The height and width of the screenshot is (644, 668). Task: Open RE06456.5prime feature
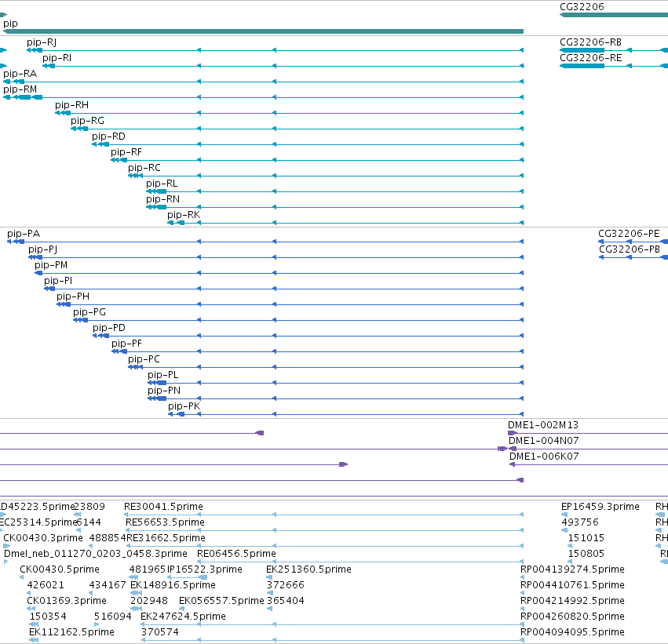click(x=236, y=554)
